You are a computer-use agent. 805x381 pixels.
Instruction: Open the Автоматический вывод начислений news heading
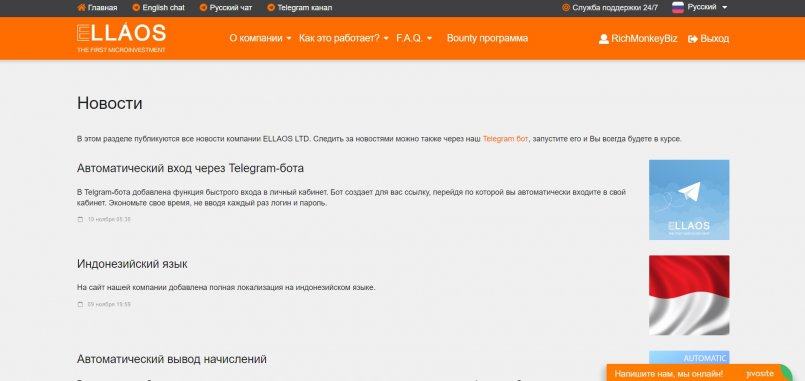tap(171, 359)
